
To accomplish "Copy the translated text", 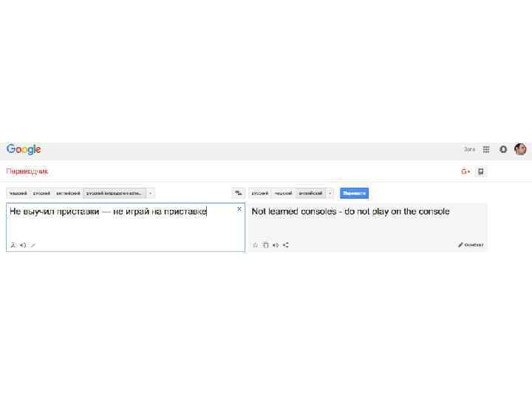I will coord(265,245).
